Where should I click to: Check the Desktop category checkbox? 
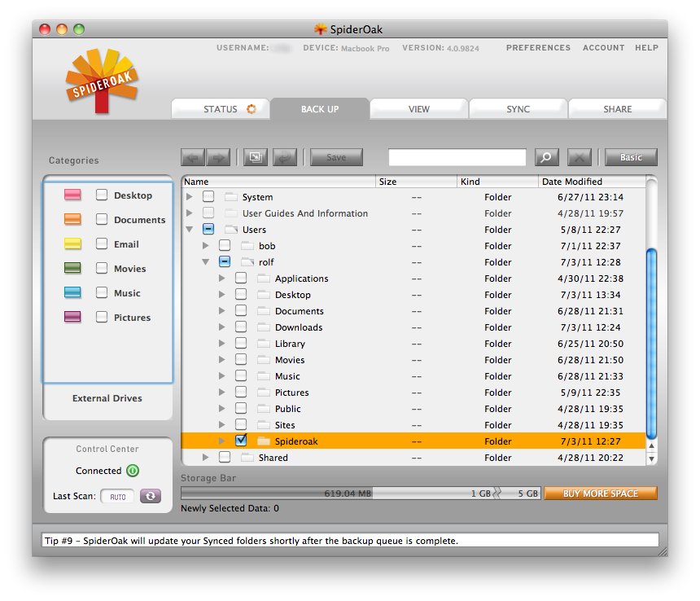102,195
